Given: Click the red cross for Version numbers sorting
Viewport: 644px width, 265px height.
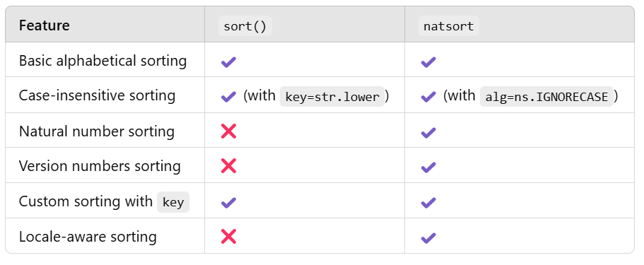Looking at the screenshot, I should point(228,166).
